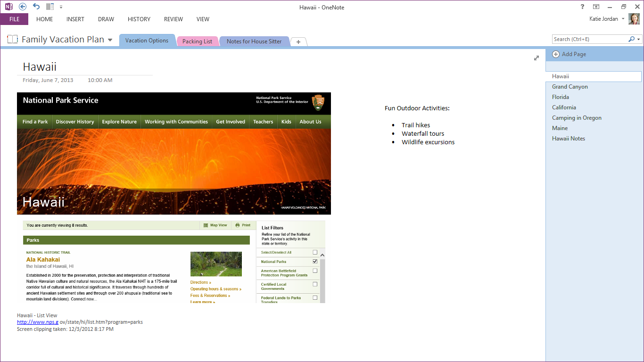
Task: Open the Customize Quick Access Toolbar arrow
Action: (61, 7)
